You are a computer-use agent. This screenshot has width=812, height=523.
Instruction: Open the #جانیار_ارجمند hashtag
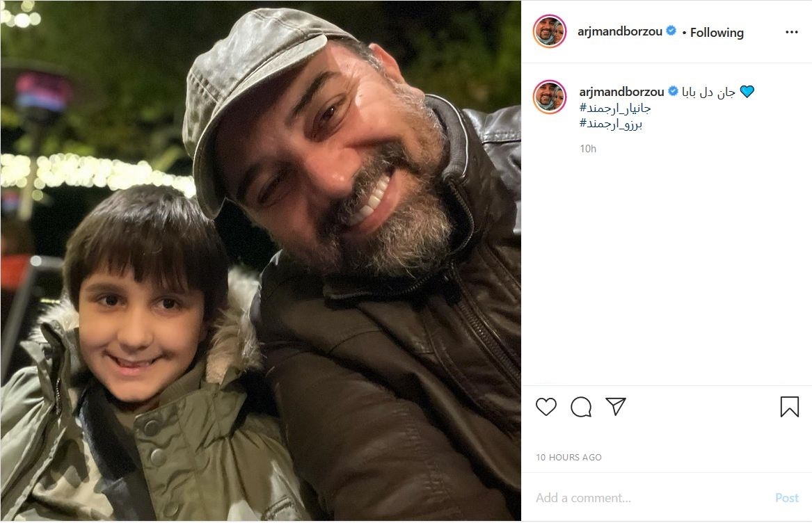pos(615,108)
